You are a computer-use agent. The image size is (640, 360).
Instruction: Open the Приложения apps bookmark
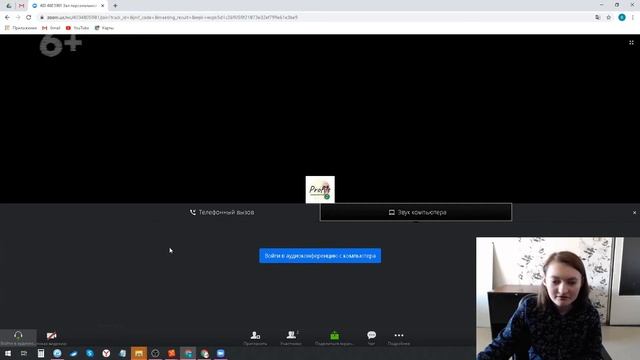pyautogui.click(x=20, y=28)
